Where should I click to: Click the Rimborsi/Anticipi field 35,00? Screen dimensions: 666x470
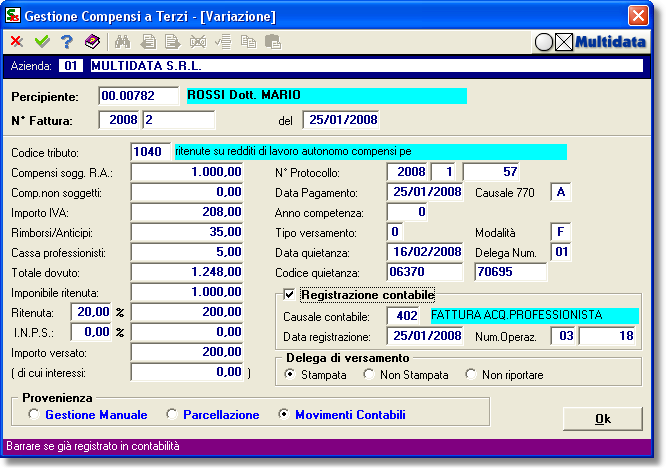pyautogui.click(x=187, y=232)
